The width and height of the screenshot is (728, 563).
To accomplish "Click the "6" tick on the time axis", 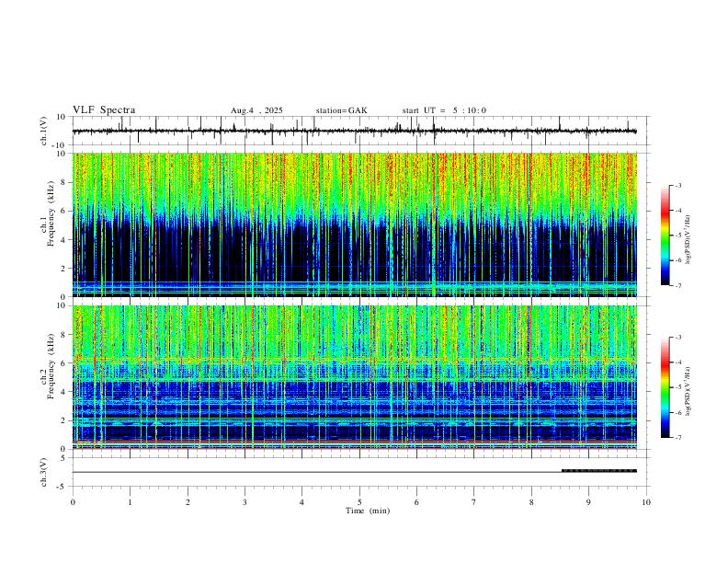I will point(416,502).
